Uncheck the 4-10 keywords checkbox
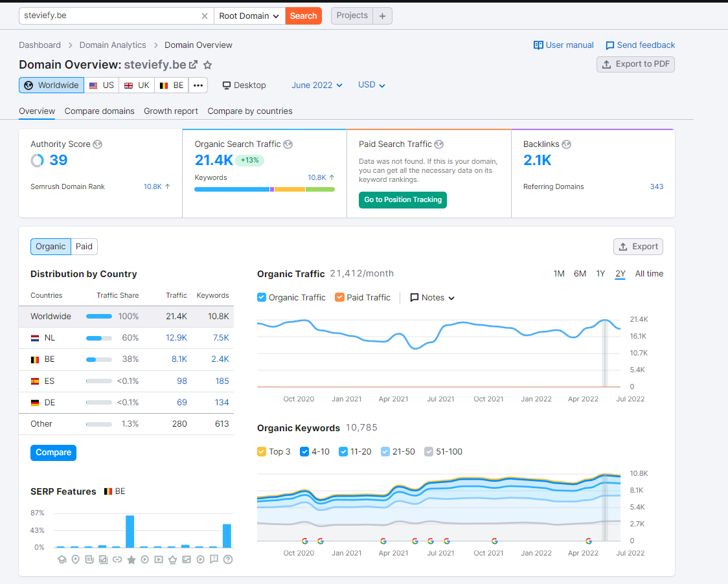 tap(304, 451)
